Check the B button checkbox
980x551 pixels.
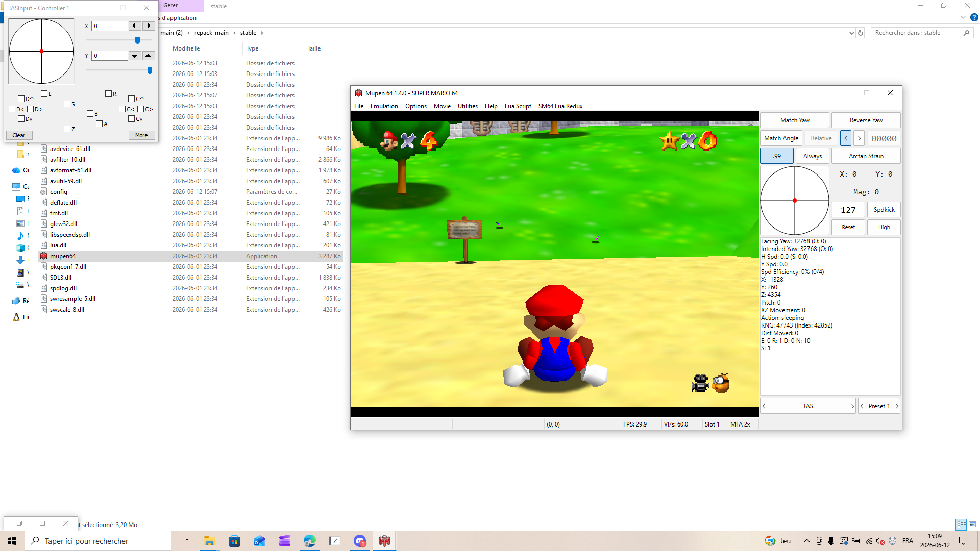[90, 114]
